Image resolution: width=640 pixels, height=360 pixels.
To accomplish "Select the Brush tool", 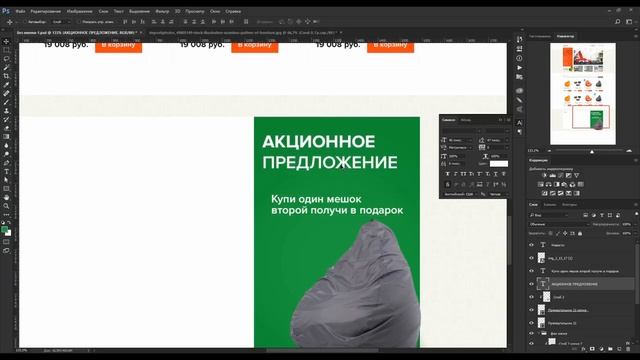I will (x=6, y=102).
